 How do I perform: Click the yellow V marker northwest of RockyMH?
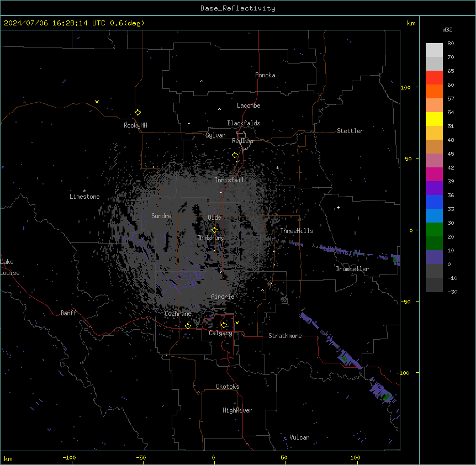coord(97,102)
